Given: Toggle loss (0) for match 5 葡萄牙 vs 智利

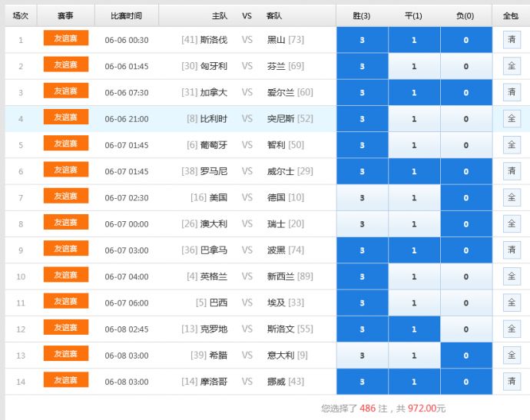Looking at the screenshot, I should click(x=466, y=145).
